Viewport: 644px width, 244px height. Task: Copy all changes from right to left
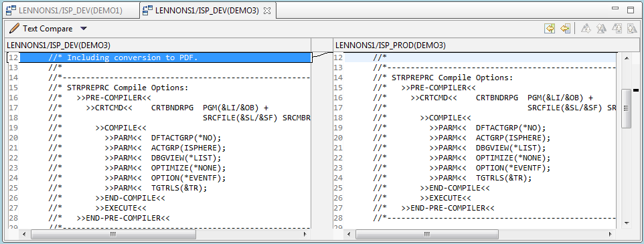pyautogui.click(x=550, y=28)
